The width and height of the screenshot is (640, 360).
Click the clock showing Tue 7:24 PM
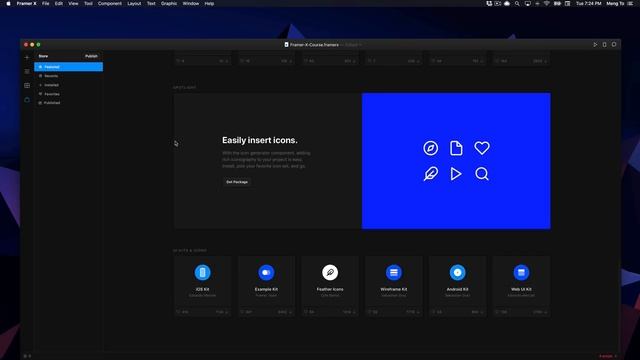coord(589,3)
